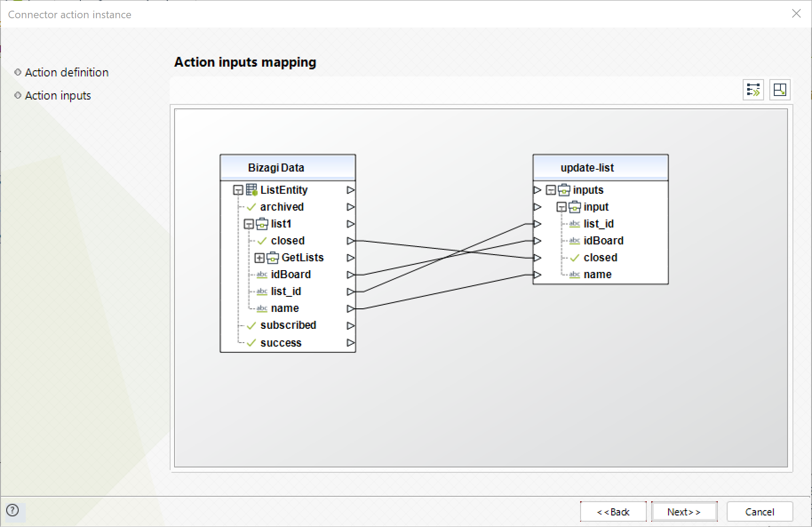The height and width of the screenshot is (527, 812).
Task: Cancel the connector action wizard
Action: tap(760, 512)
